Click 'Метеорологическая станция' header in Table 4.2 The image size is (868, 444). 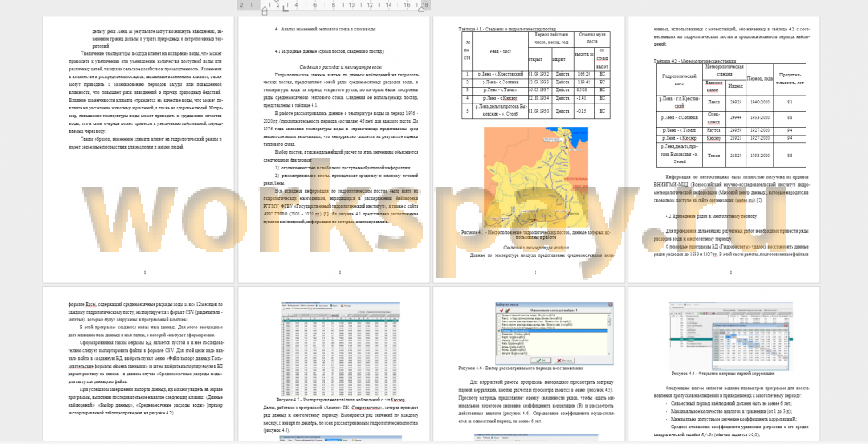(x=724, y=70)
